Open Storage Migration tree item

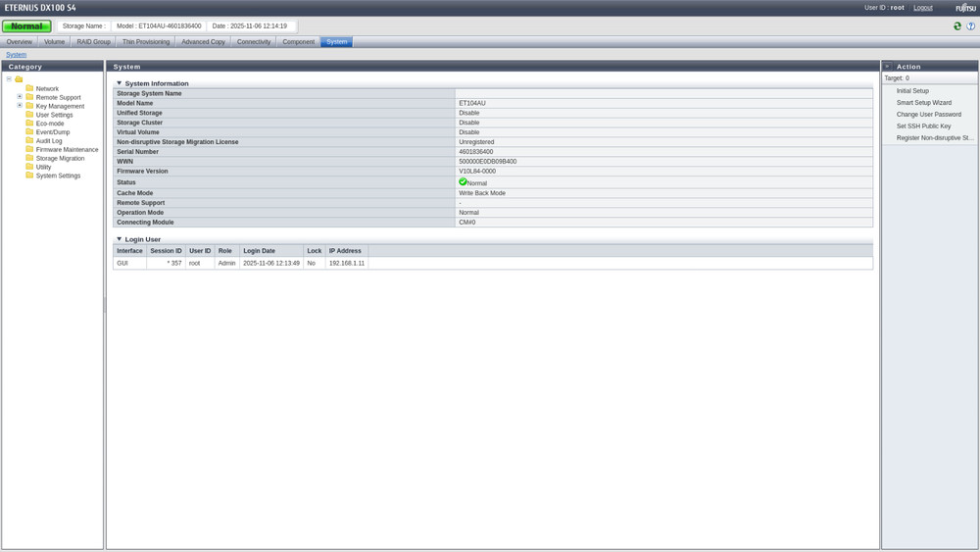pos(60,159)
